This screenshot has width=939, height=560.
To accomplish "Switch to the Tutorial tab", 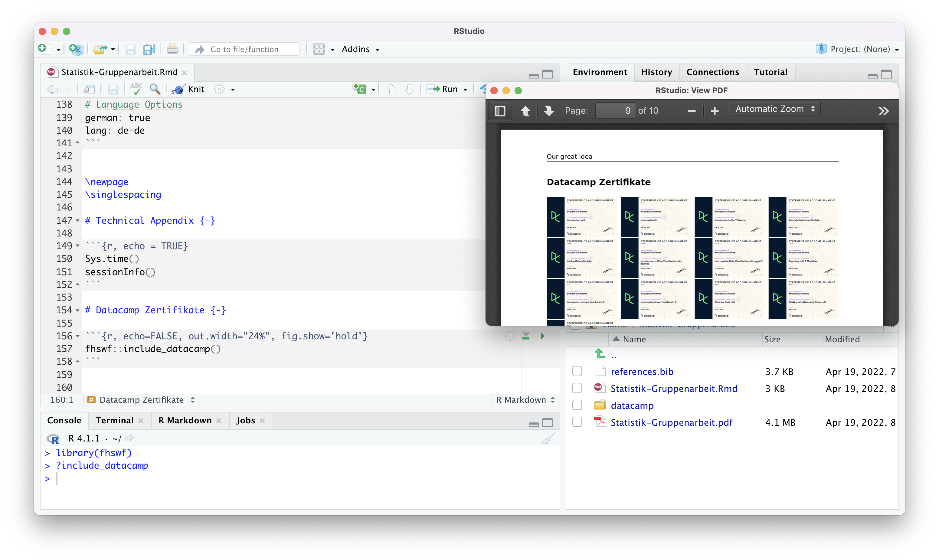I will pos(770,72).
